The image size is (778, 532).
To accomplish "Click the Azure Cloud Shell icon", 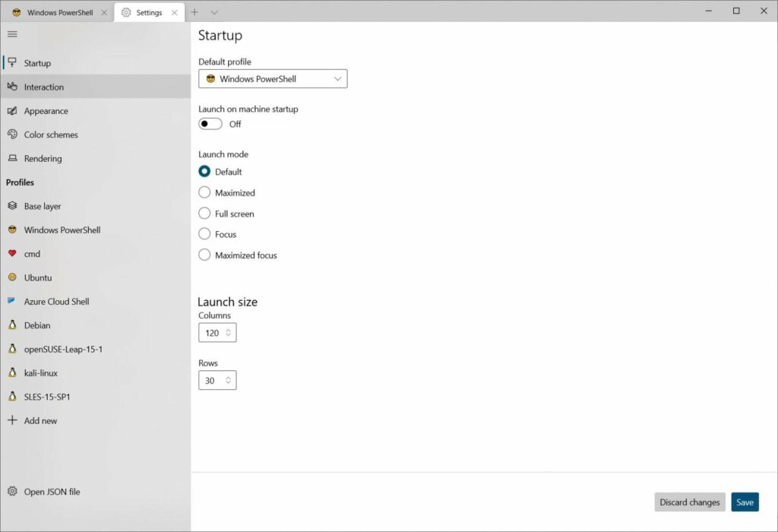I will pyautogui.click(x=12, y=301).
